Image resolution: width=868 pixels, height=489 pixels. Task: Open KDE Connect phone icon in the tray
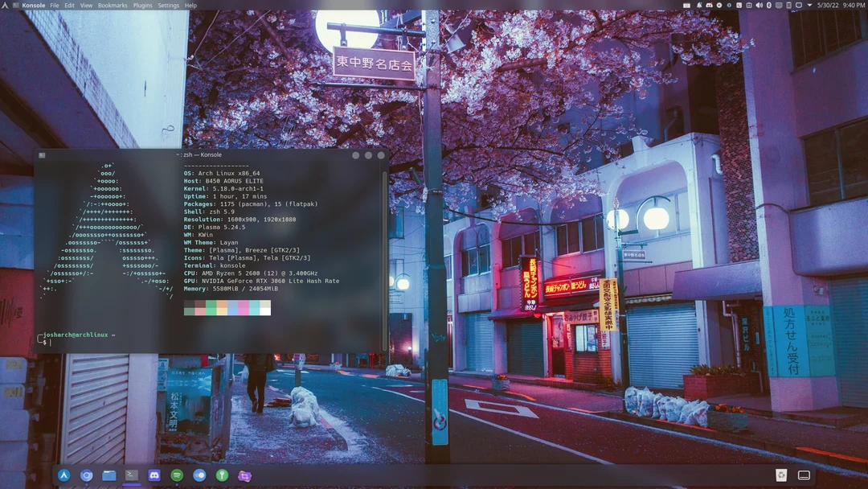[x=788, y=5]
